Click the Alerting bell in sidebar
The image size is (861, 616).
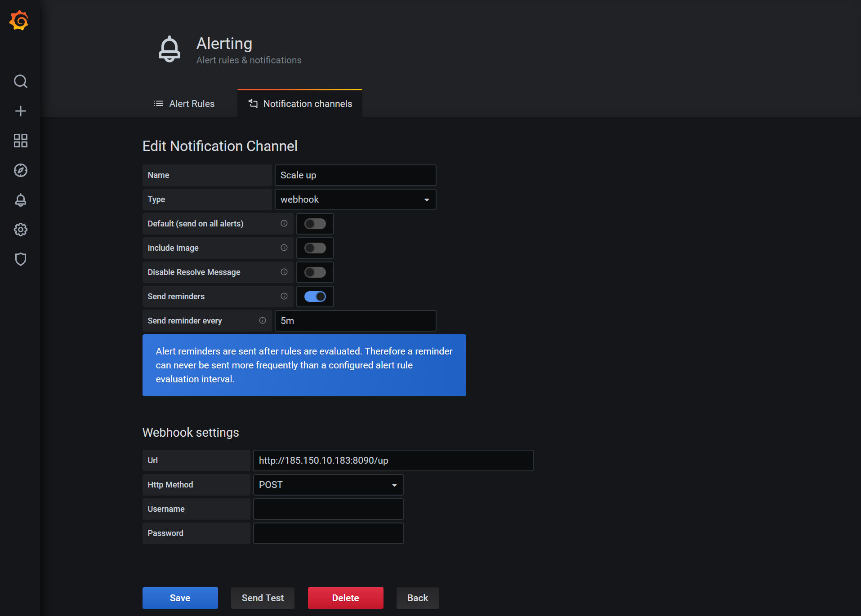tap(20, 200)
